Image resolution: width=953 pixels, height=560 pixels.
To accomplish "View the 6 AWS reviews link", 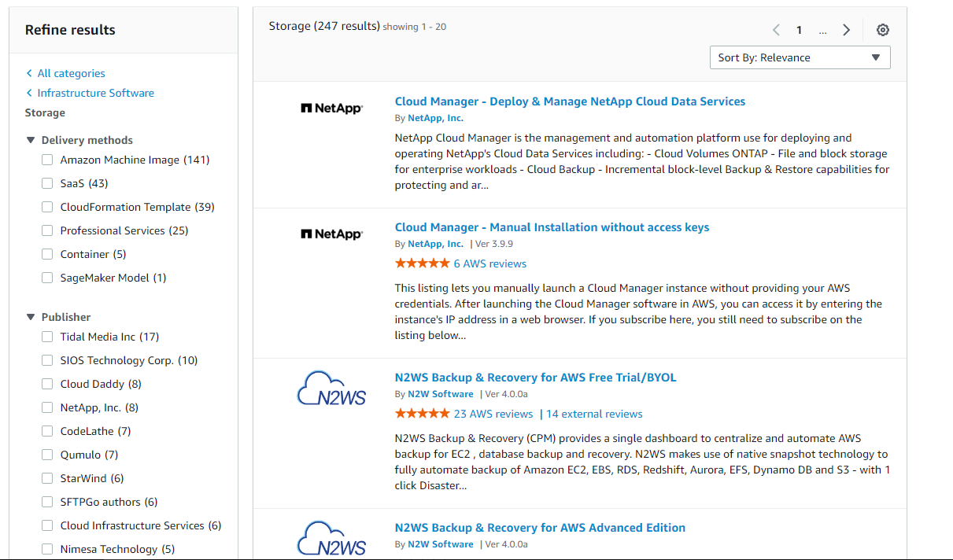I will (x=490, y=263).
